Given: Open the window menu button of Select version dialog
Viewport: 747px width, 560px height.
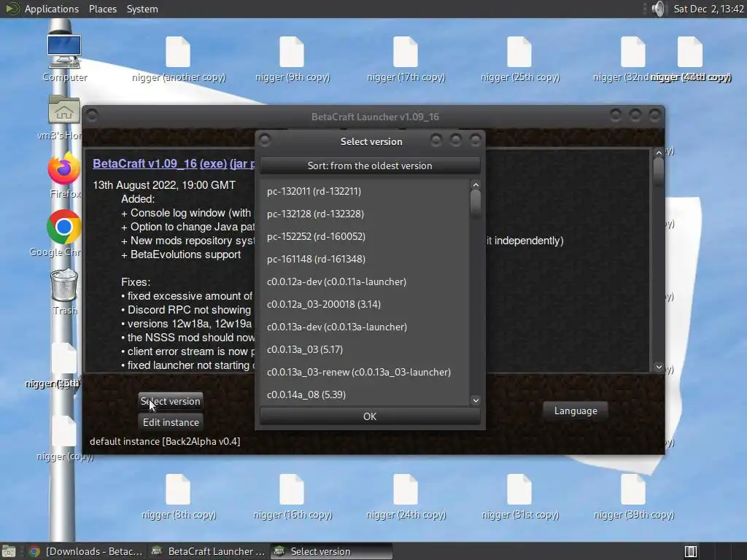Looking at the screenshot, I should 265,140.
